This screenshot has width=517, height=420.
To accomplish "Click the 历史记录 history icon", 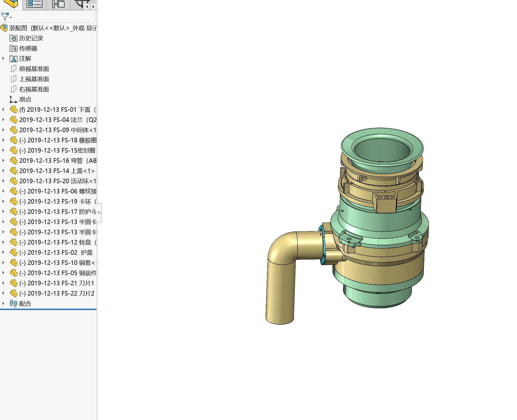I will [14, 38].
